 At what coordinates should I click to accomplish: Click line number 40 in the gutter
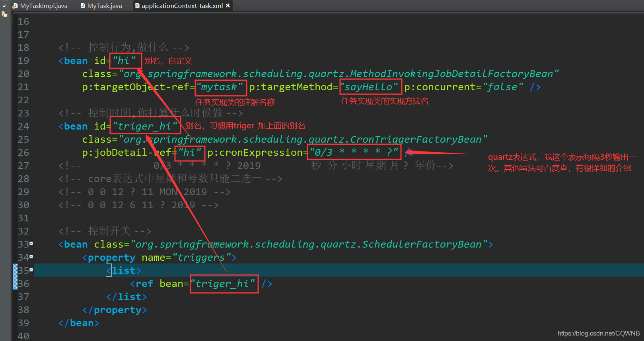click(x=23, y=336)
